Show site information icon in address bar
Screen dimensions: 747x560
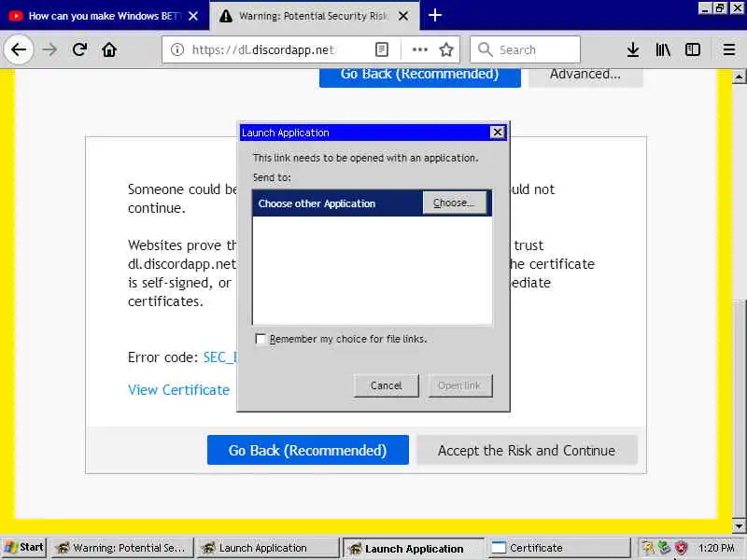pyautogui.click(x=177, y=49)
